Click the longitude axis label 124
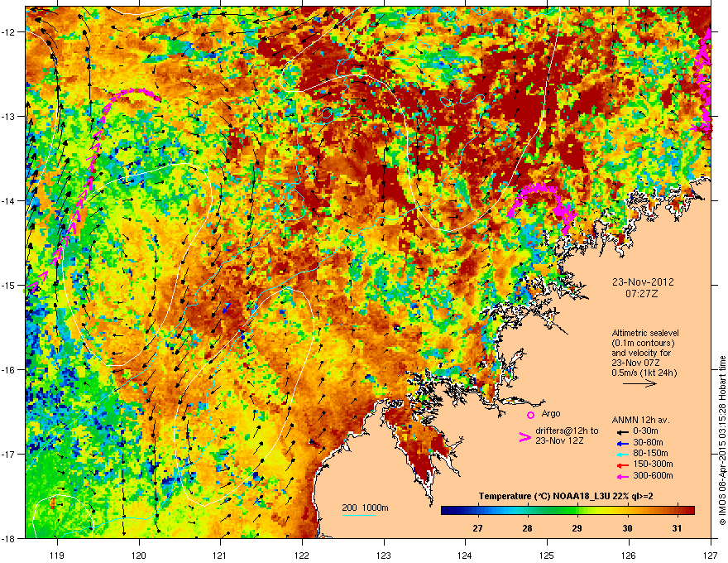The height and width of the screenshot is (563, 728). 465,555
